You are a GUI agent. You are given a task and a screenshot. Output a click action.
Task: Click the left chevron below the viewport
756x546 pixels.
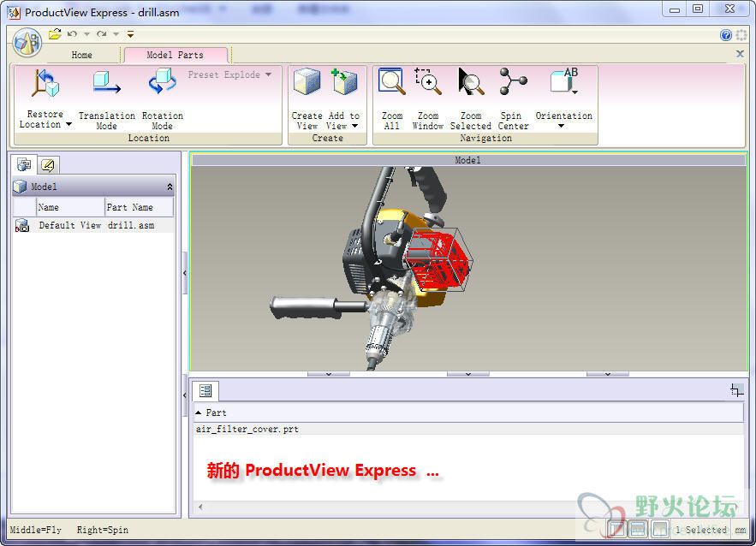[328, 374]
